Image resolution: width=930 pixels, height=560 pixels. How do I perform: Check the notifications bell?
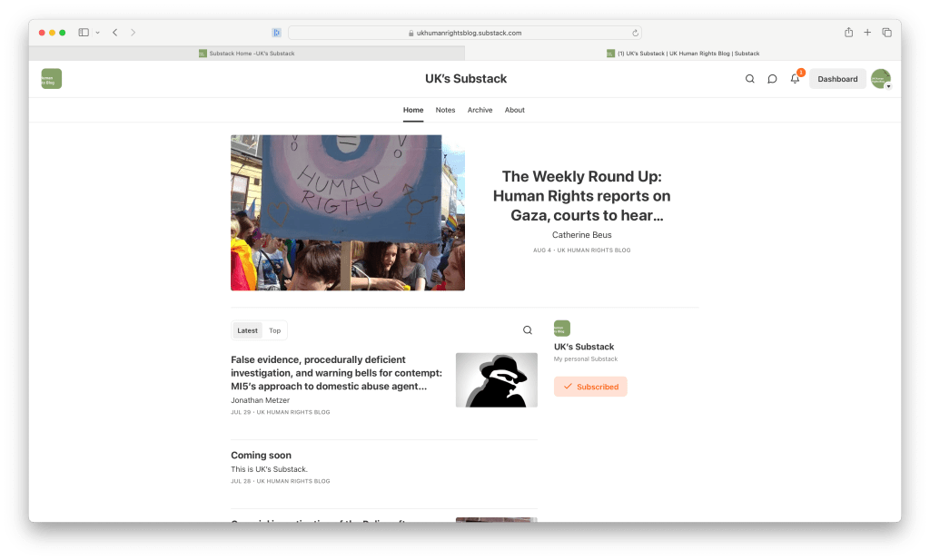[796, 78]
